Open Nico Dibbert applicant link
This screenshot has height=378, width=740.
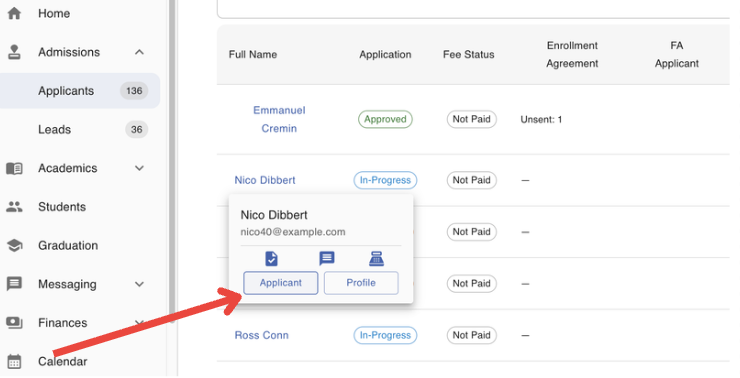(265, 180)
